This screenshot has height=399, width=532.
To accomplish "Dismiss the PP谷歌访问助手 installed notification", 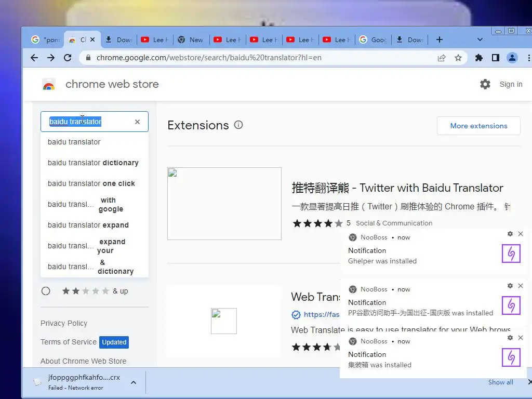I will tap(521, 286).
